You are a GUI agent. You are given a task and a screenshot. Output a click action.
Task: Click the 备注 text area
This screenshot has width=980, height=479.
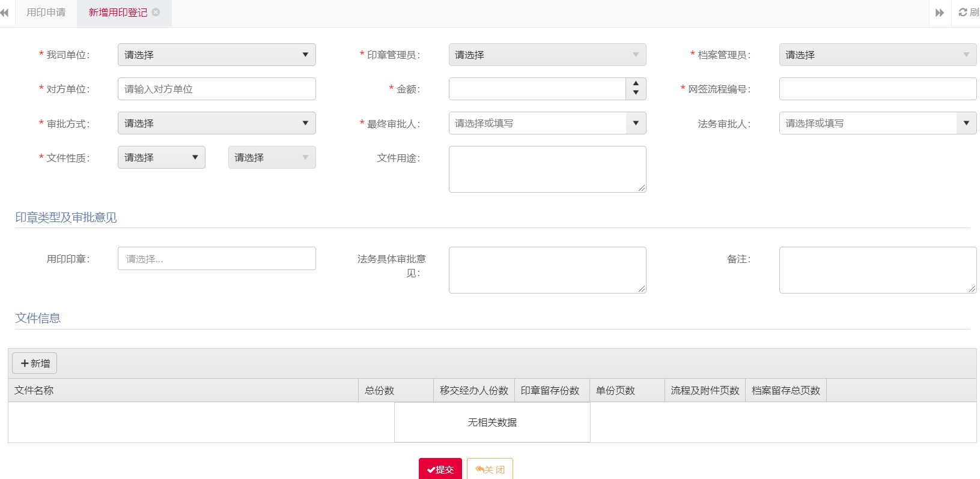click(877, 270)
